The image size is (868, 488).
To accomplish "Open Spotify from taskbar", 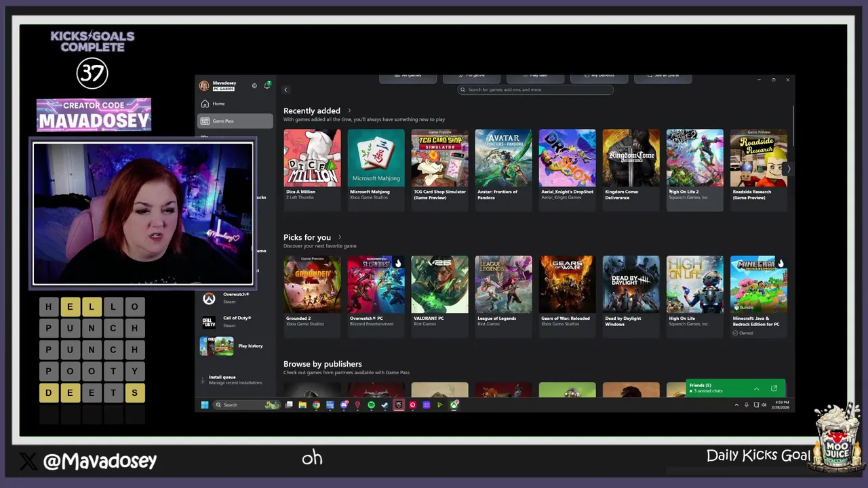I will pyautogui.click(x=371, y=405).
